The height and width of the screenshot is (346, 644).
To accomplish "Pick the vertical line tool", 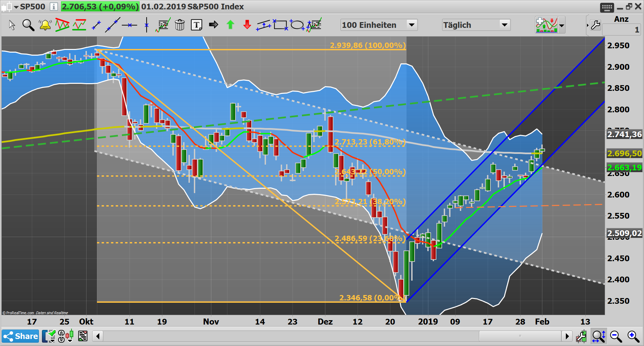I will 147,25.
